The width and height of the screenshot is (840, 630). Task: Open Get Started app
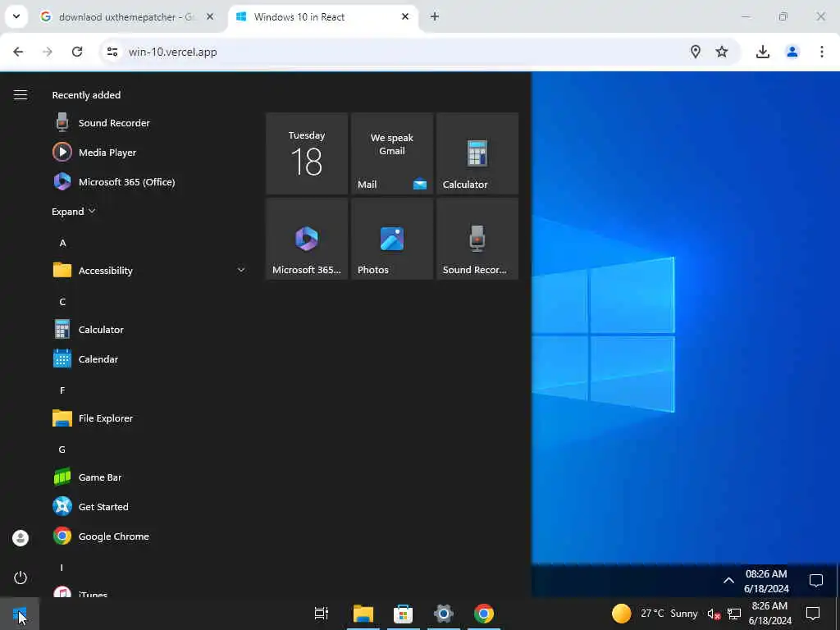click(102, 506)
